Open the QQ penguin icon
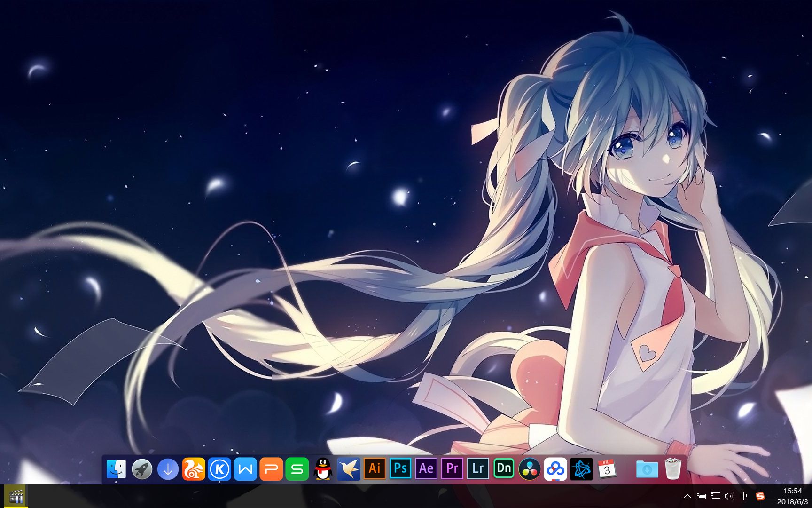 (x=323, y=469)
